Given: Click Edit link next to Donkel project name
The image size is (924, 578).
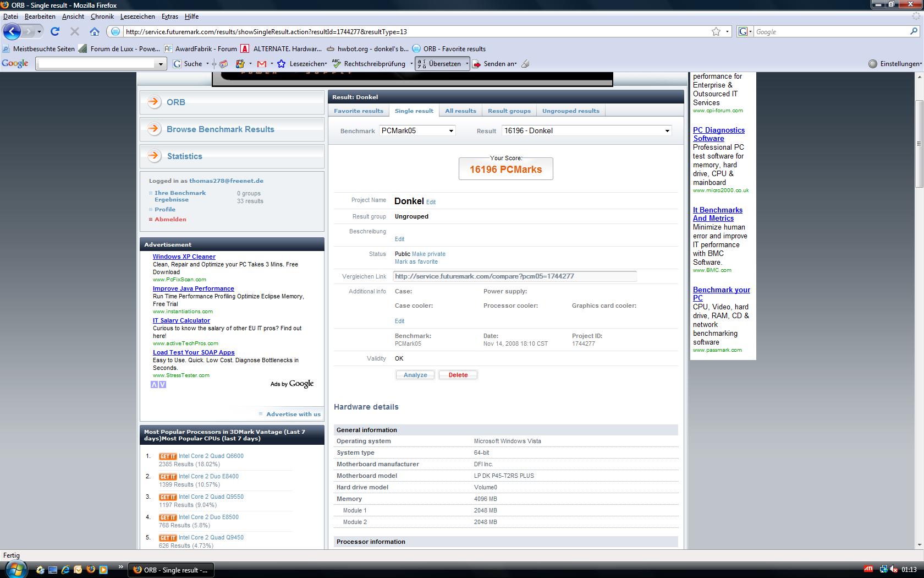Looking at the screenshot, I should [x=431, y=202].
